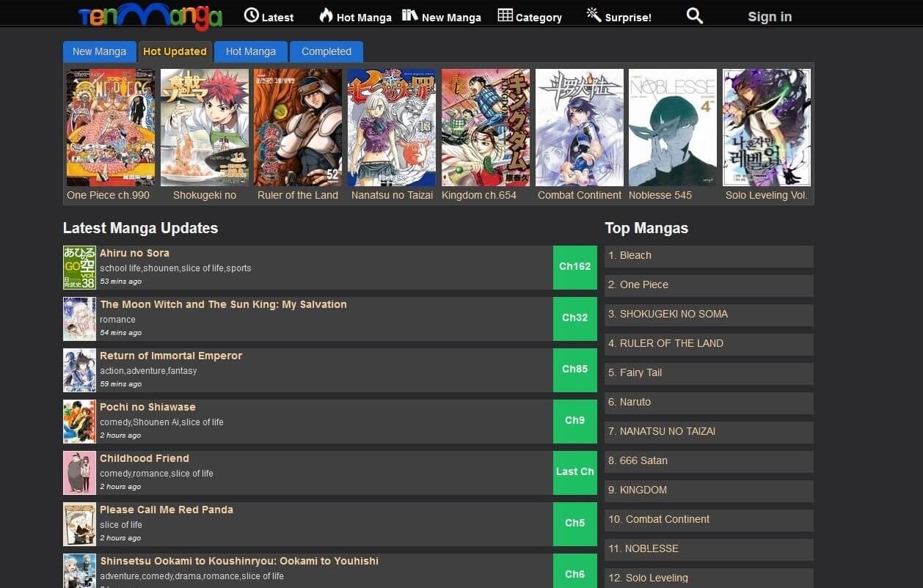This screenshot has width=923, height=588.
Task: Click the magic wand Surprise icon
Action: pyautogui.click(x=594, y=15)
